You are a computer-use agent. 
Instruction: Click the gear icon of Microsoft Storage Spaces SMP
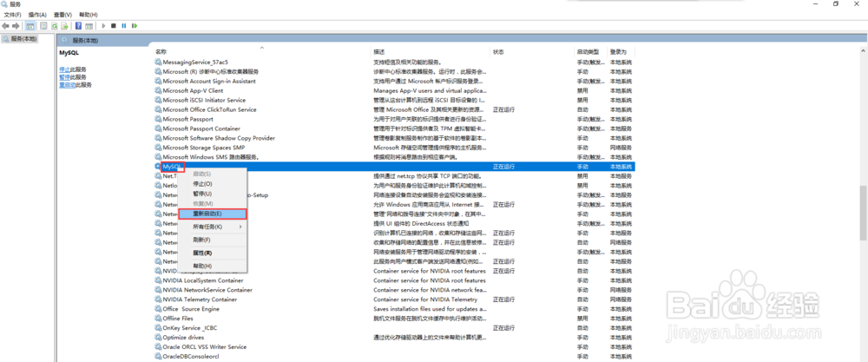click(158, 148)
